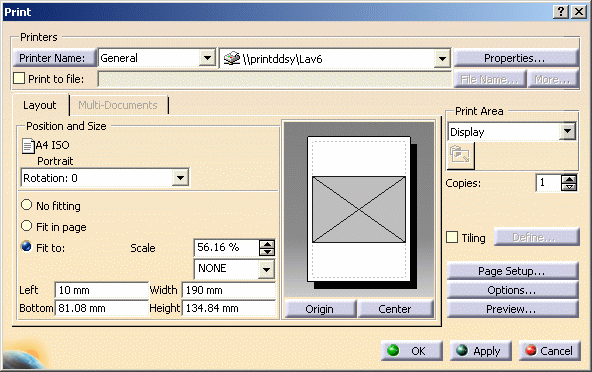Click the Width input field
The image size is (592, 372).
228,290
